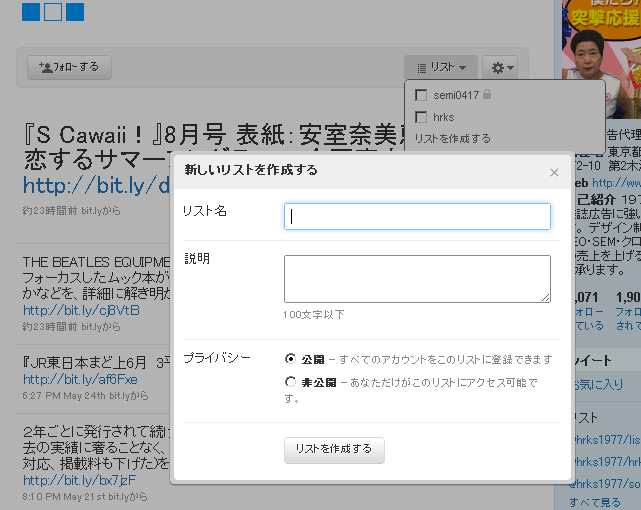
Task: Expand the arrow next to the gear
Action: coord(511,68)
